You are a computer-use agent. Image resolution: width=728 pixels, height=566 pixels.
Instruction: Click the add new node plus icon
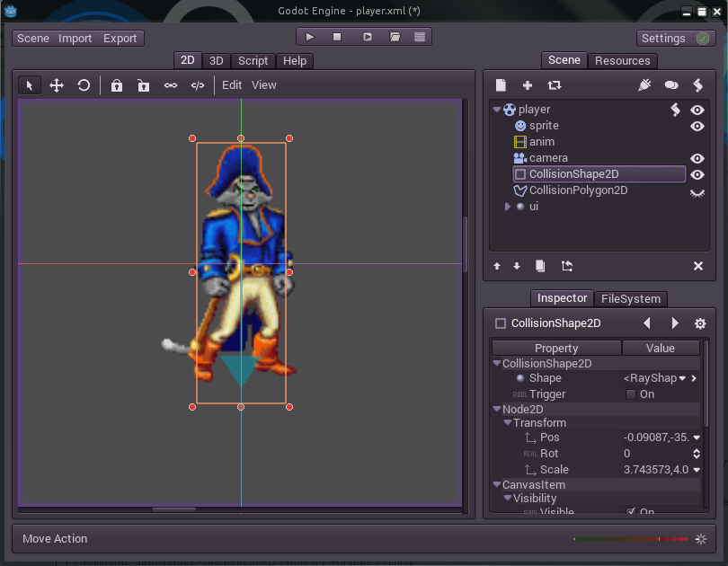click(x=528, y=85)
